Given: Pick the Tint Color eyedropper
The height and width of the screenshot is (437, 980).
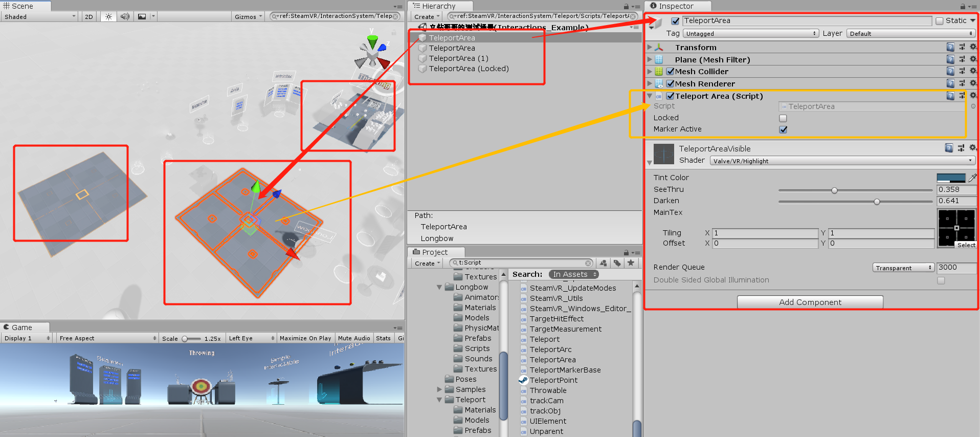Looking at the screenshot, I should [x=972, y=178].
